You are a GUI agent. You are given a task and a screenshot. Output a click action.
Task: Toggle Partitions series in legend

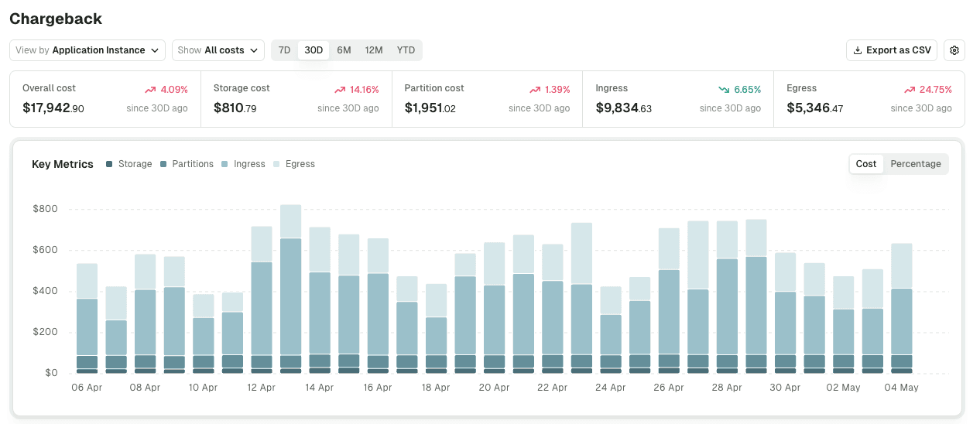point(187,164)
